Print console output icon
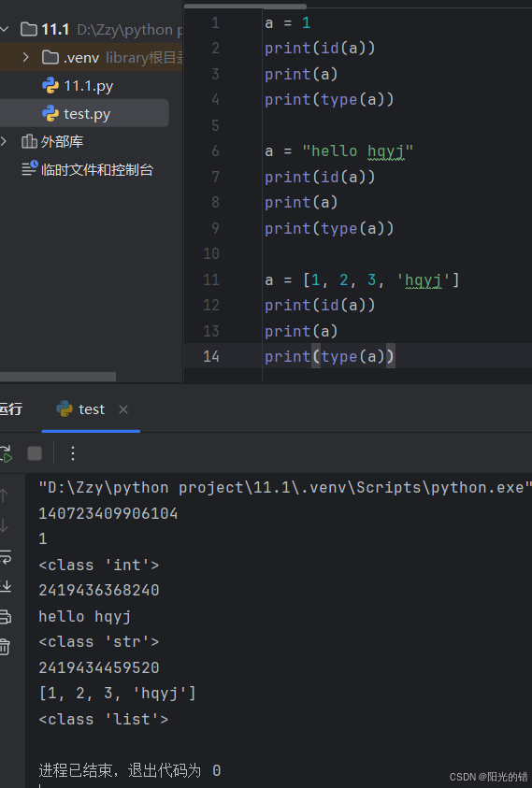This screenshot has width=532, height=788. (x=5, y=617)
